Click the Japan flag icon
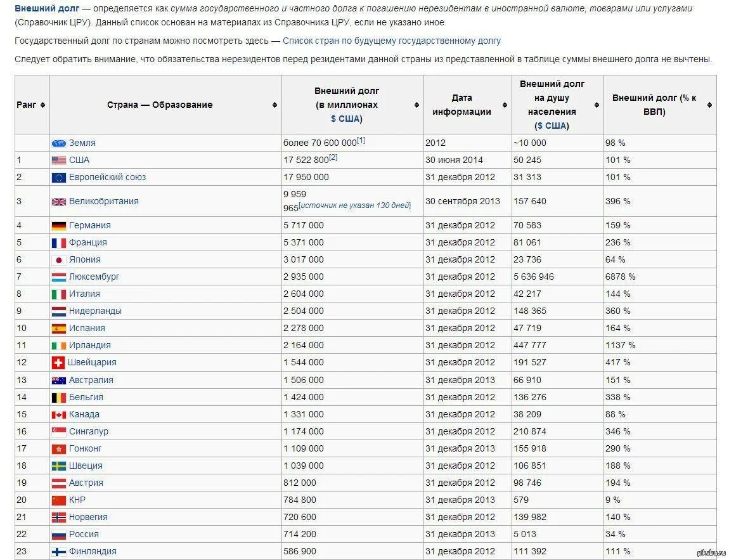 59,260
